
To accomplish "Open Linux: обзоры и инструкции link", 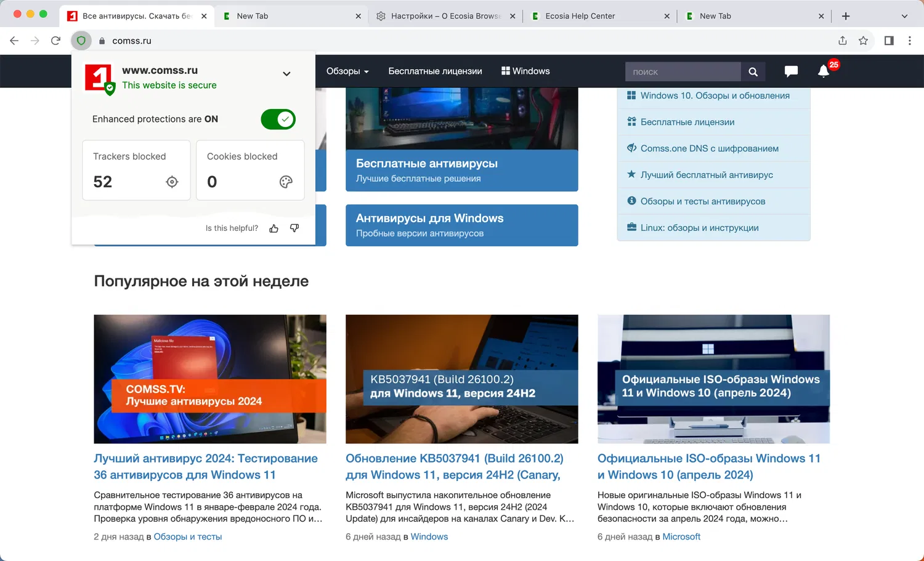I will [699, 228].
